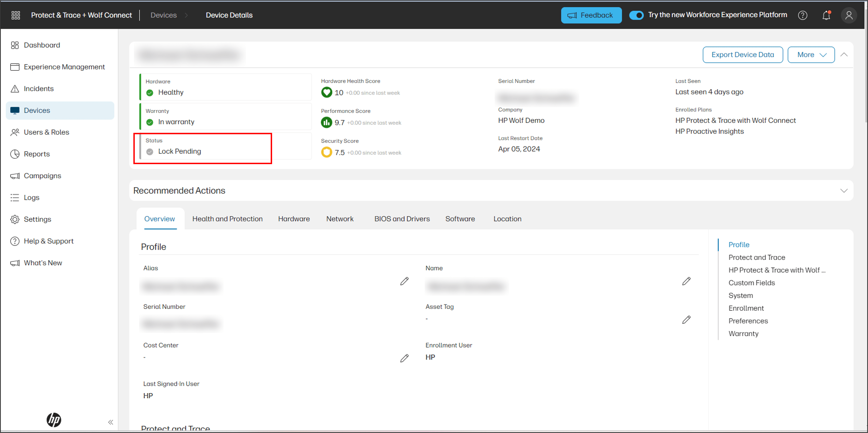The height and width of the screenshot is (433, 868).
Task: Open the app grid launcher icon
Action: tap(15, 15)
